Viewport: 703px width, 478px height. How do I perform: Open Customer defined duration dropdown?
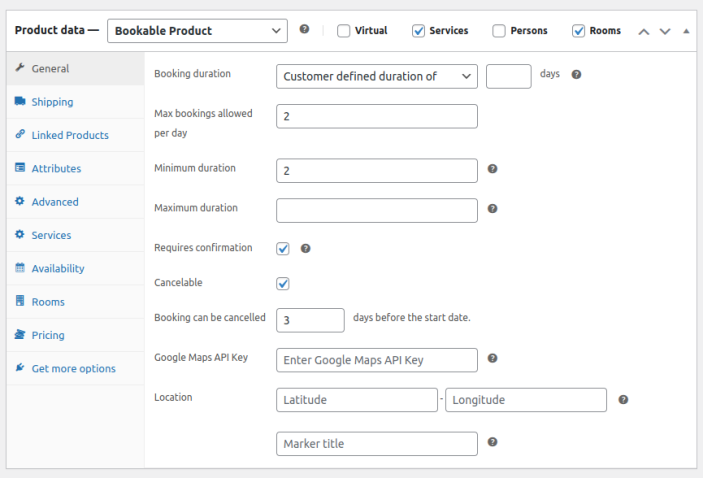pos(376,76)
